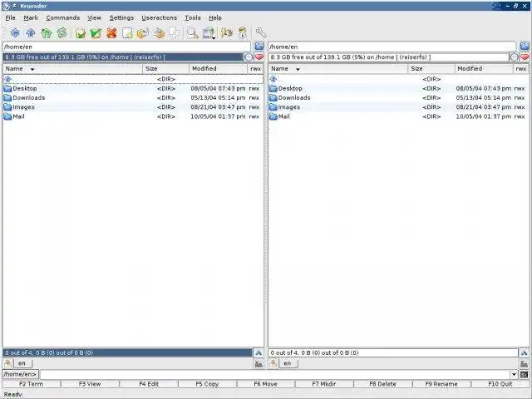Open Konfigurator with the wrench icon
Viewport: 532px width, 399px height.
pos(260,33)
